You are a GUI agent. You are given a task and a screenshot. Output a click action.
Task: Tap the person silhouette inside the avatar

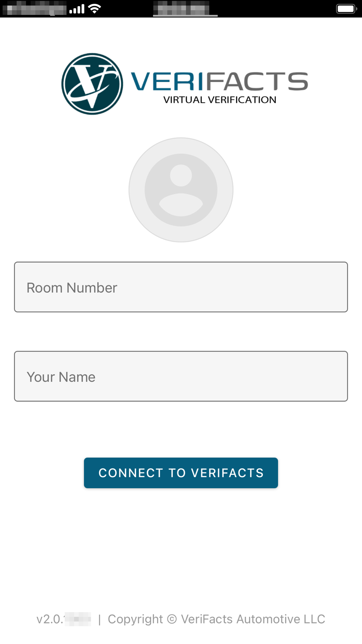181,190
